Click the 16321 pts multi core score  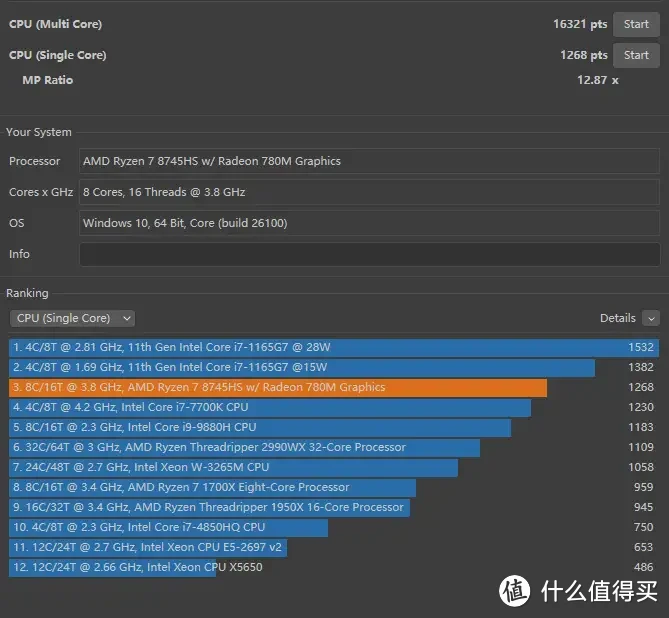580,24
